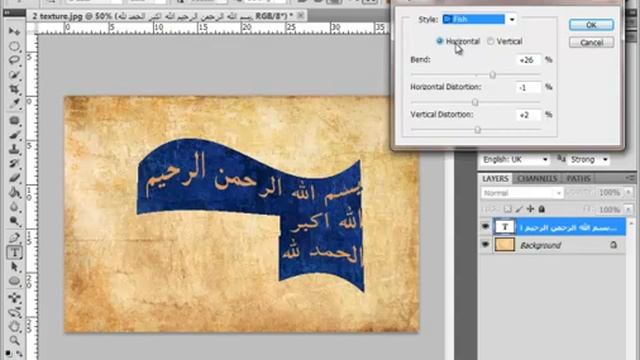640x360 pixels.
Task: Open the layer Fill slider arrow
Action: pos(628,209)
